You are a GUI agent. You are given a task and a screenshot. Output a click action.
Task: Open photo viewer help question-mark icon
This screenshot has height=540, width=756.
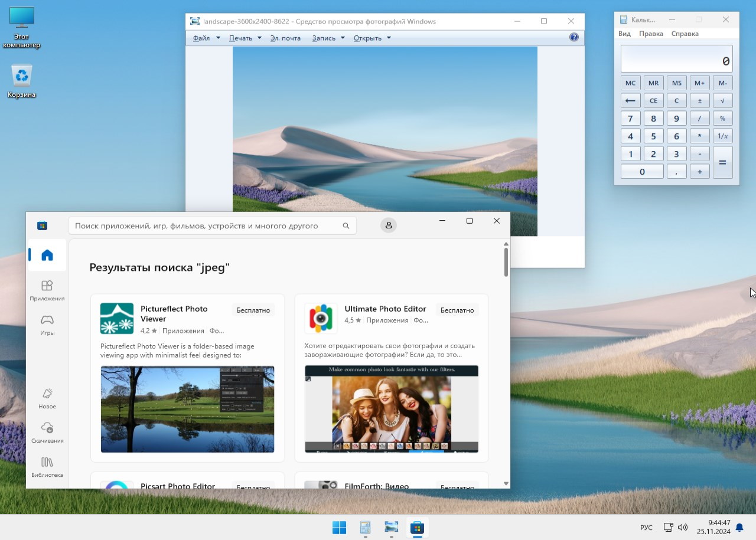tap(573, 38)
